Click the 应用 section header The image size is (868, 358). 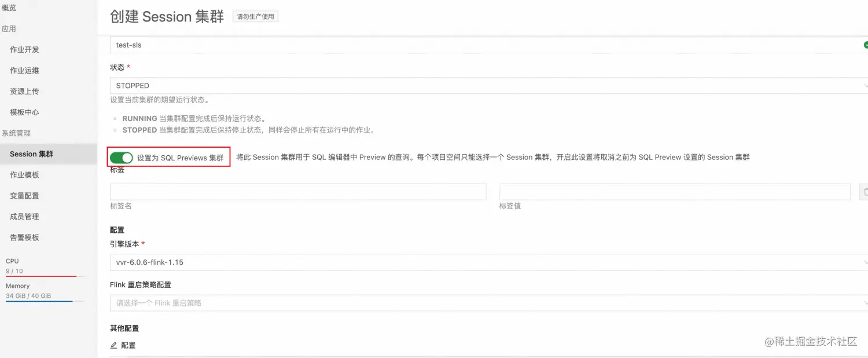(x=9, y=29)
